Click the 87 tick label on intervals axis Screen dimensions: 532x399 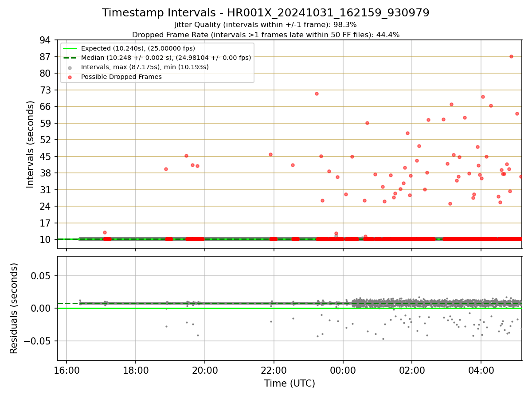tap(45, 57)
